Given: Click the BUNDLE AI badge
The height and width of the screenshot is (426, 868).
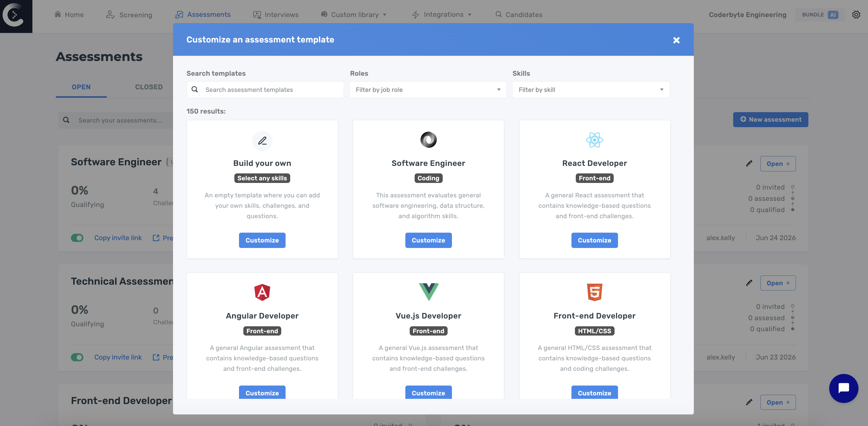Looking at the screenshot, I should [x=820, y=14].
